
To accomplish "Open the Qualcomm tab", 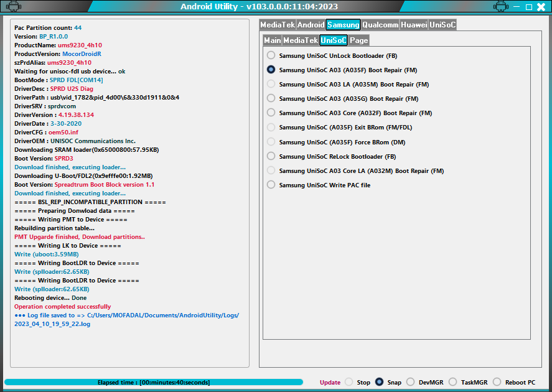I will [380, 25].
